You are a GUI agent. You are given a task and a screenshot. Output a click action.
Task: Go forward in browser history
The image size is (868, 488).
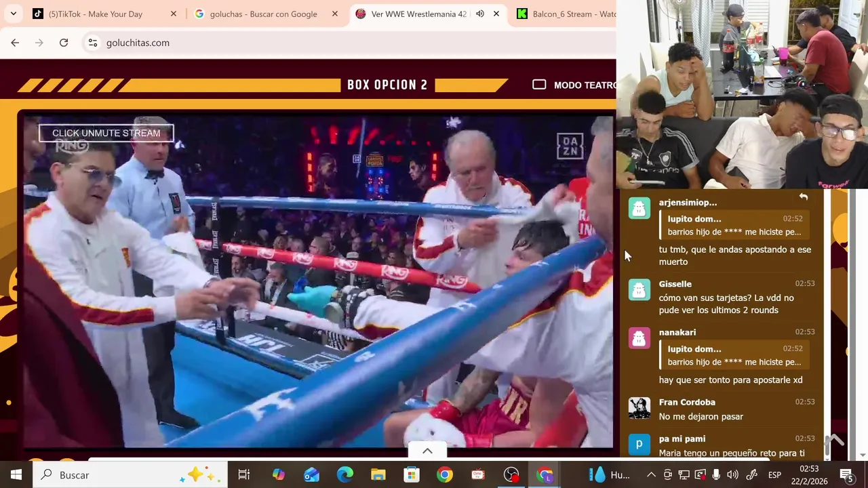39,43
